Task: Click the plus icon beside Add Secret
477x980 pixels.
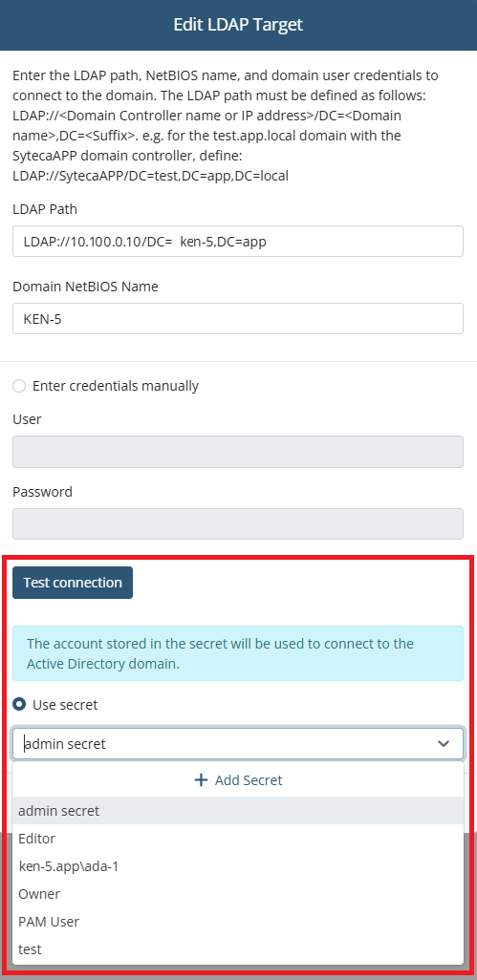Action: click(201, 780)
